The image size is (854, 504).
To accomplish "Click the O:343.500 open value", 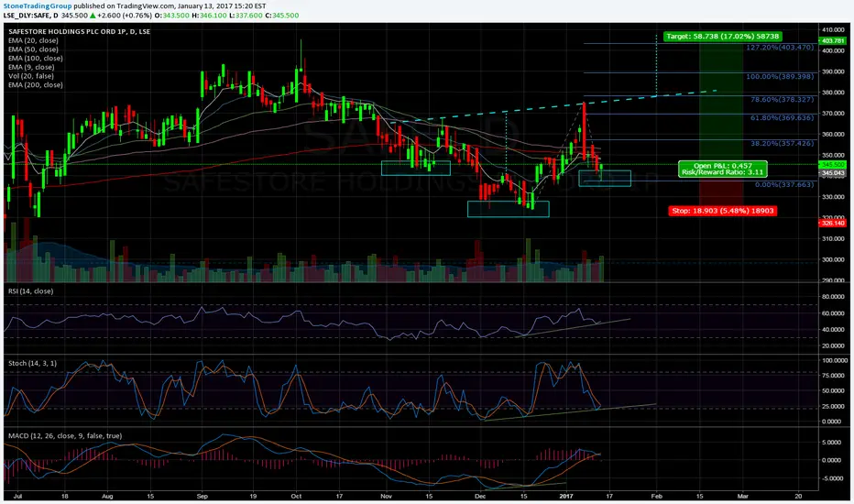I will click(x=172, y=16).
